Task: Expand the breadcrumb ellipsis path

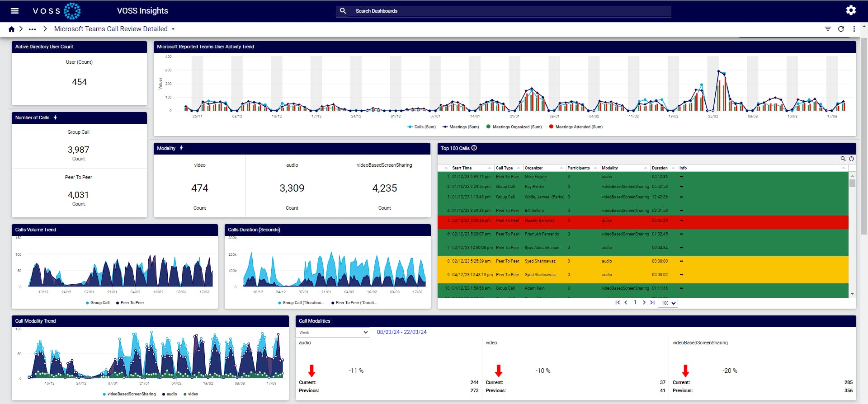Action: click(32, 29)
